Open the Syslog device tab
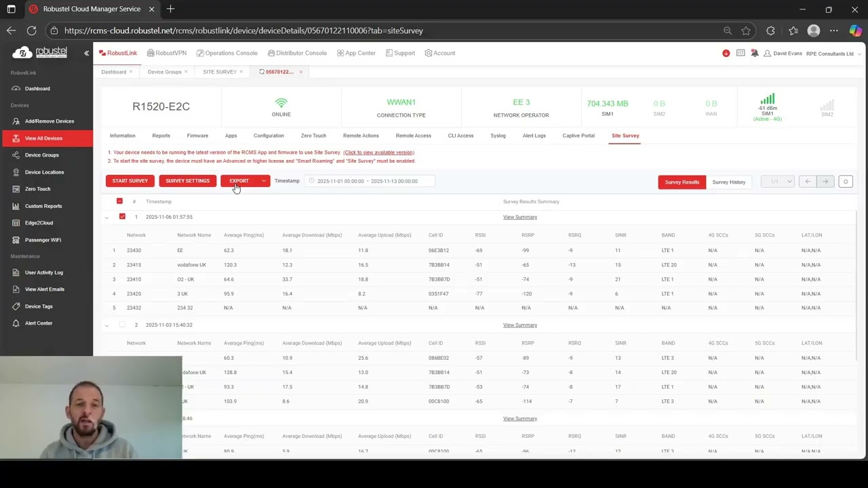The height and width of the screenshot is (488, 868). [498, 136]
